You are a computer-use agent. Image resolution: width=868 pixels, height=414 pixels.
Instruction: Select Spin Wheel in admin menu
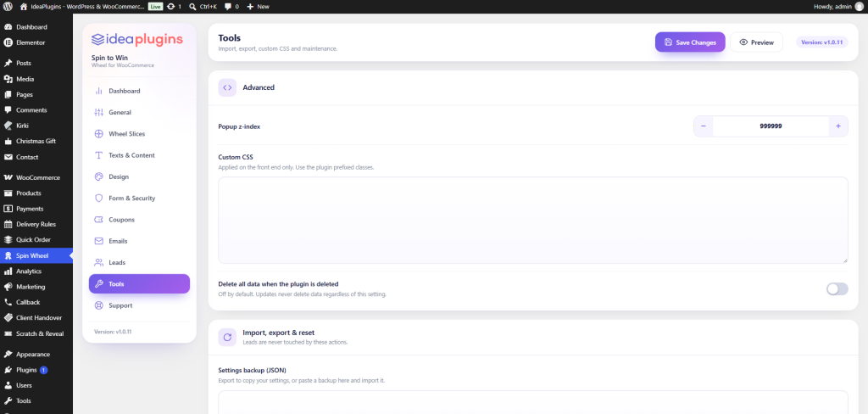(x=36, y=255)
